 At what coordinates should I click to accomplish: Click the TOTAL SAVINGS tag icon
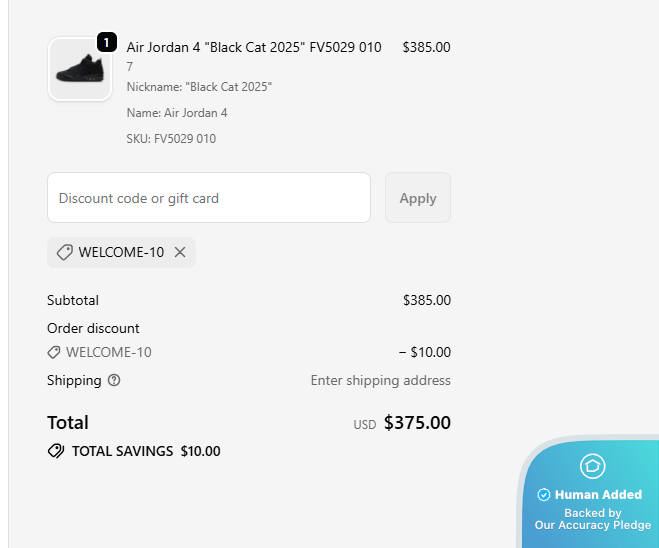pos(56,451)
